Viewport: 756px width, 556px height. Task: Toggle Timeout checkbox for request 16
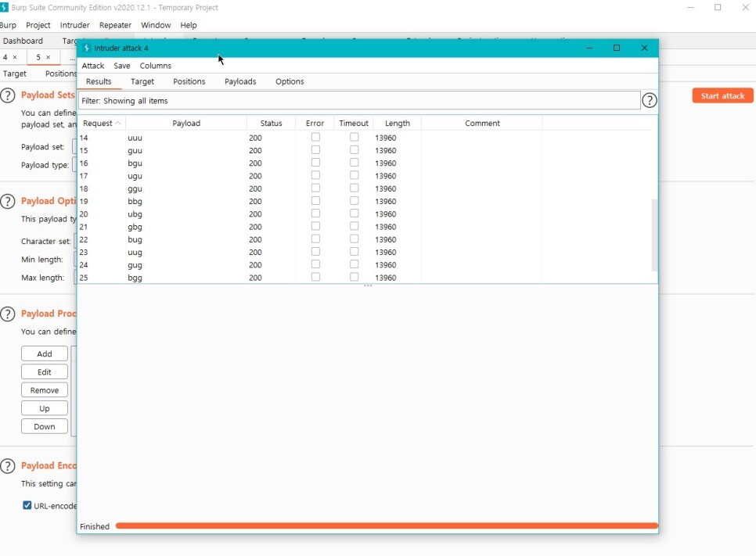point(354,163)
